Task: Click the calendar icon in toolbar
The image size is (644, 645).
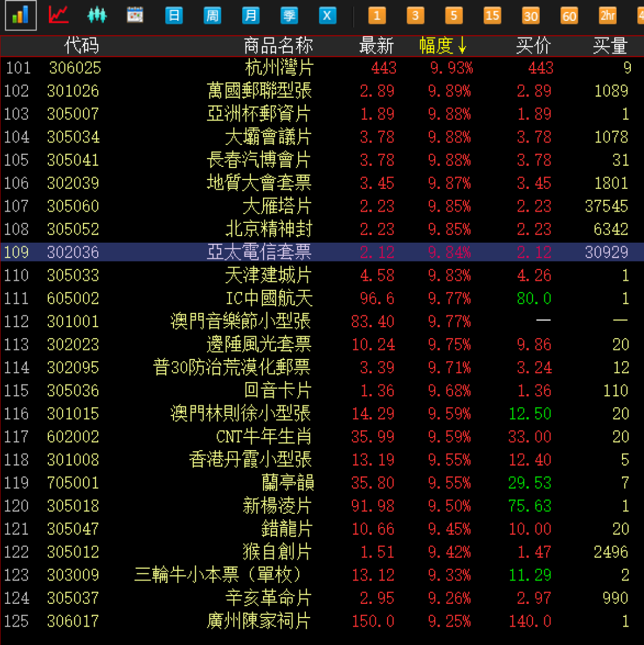Action: pyautogui.click(x=135, y=15)
